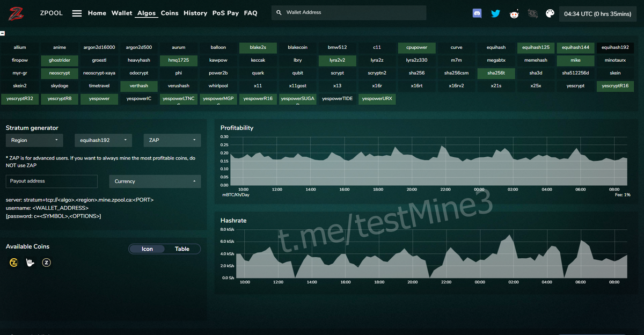644x335 pixels.
Task: Select the lyra2v2 algorithm
Action: point(338,61)
